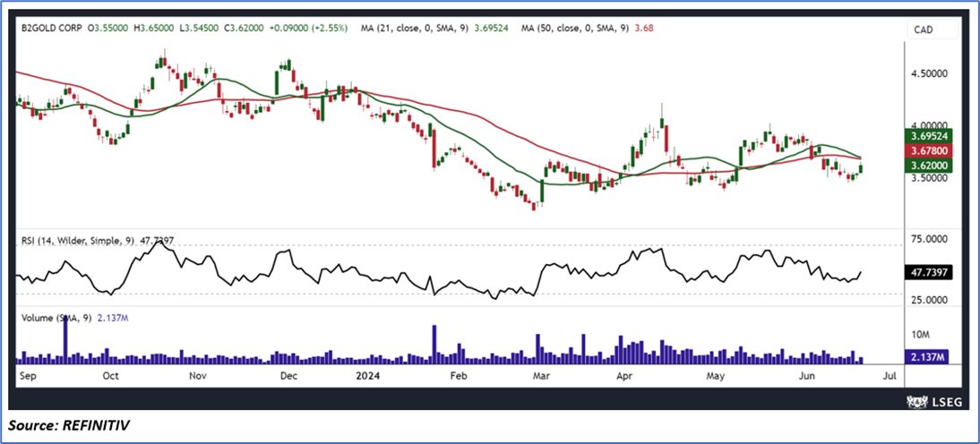Image resolution: width=980 pixels, height=444 pixels.
Task: Click the C3.62000 close value
Action: [245, 28]
